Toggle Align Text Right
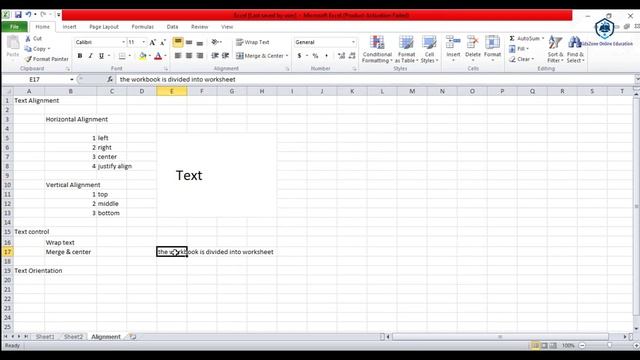Viewport: 640px width, 360px height. point(200,56)
